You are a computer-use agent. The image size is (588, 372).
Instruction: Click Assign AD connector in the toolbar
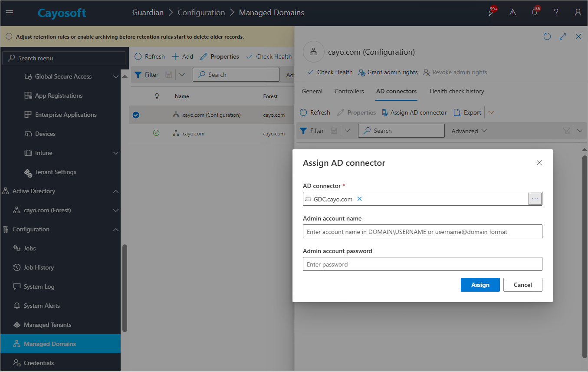click(414, 112)
